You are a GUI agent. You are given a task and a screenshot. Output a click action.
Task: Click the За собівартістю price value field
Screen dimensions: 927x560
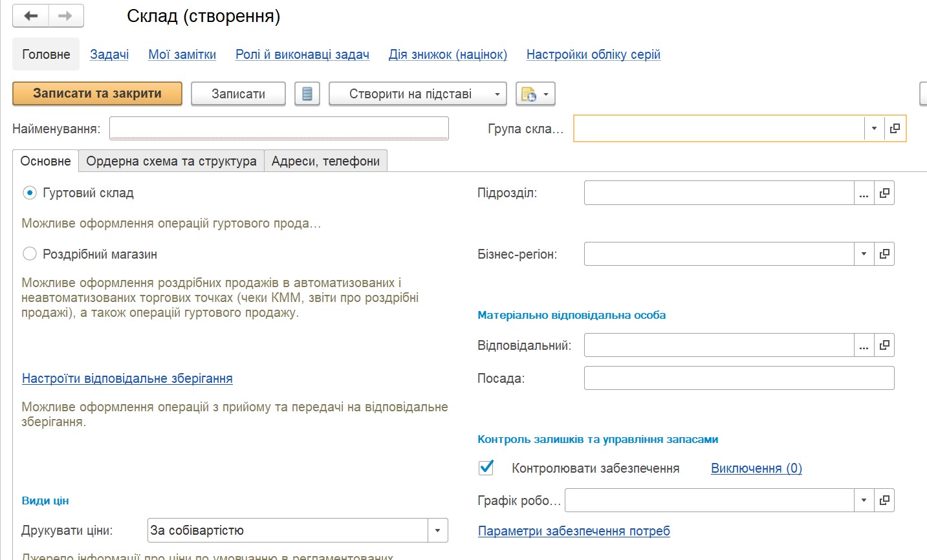[288, 530]
